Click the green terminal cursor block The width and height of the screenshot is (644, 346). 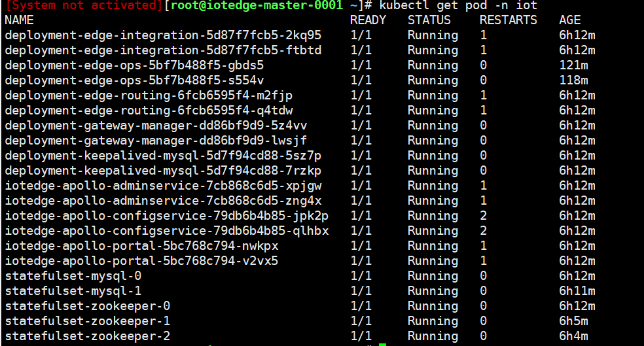(382, 344)
